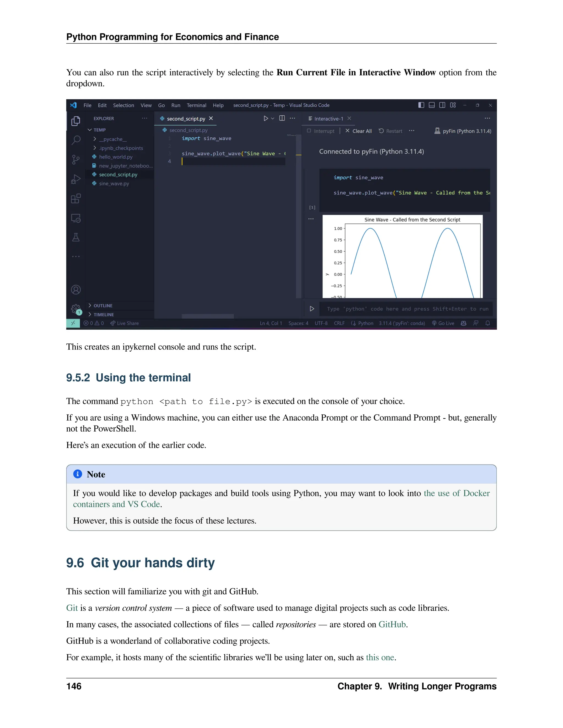Click the VS Code logo icon
The width and height of the screenshot is (563, 728).
73,105
